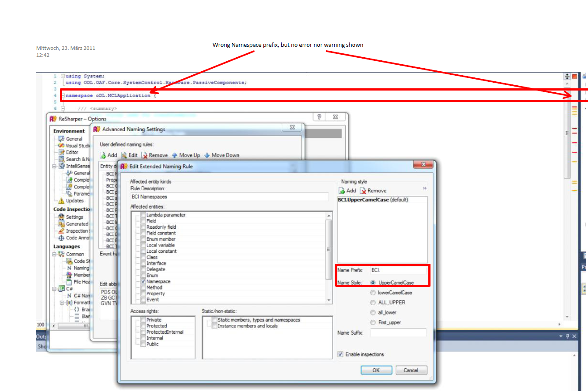Click the Move Down arrow icon

pos(207,155)
